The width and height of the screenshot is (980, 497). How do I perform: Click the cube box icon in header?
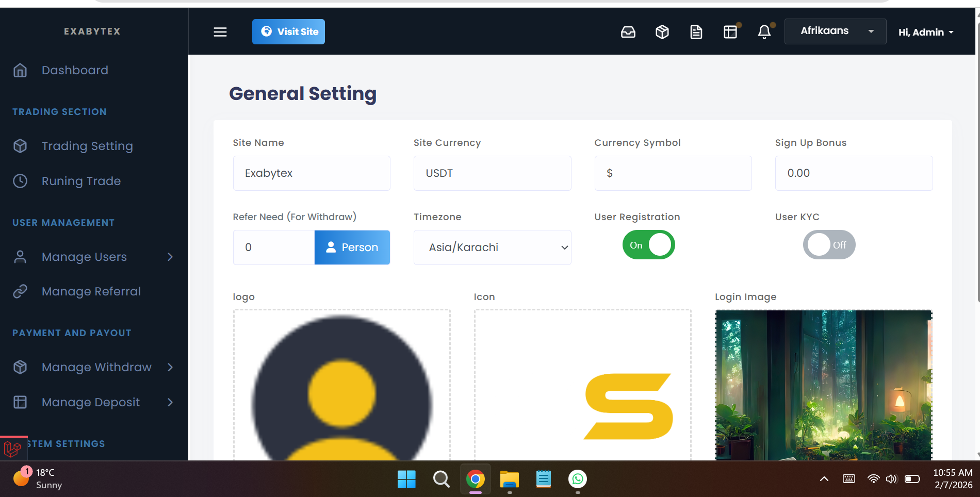coord(662,32)
